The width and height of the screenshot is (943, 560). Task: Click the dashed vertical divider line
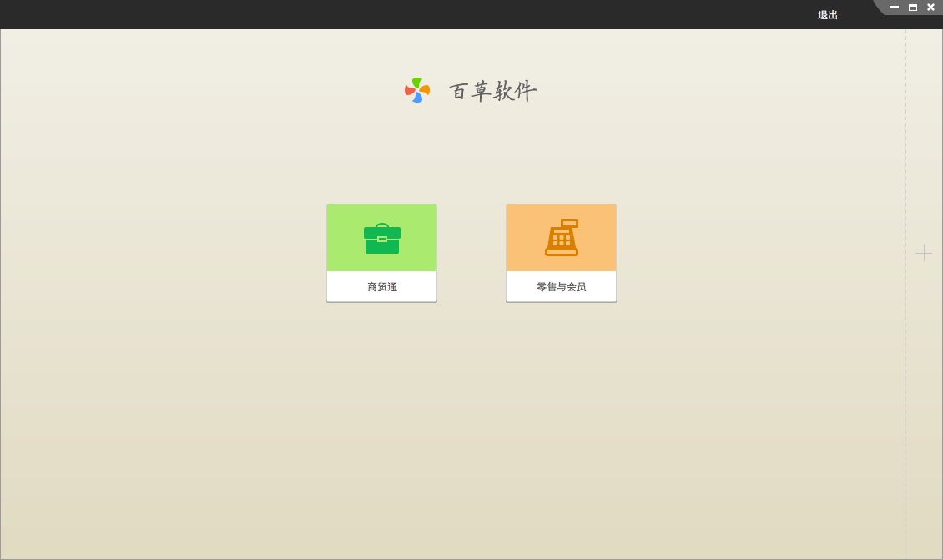click(x=905, y=376)
